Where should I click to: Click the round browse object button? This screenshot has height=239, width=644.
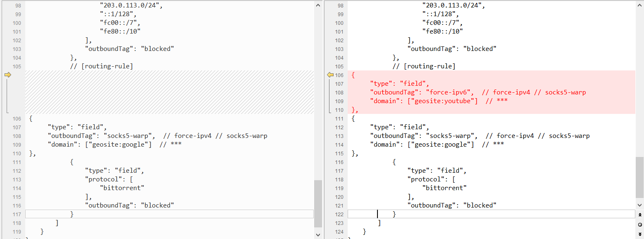tap(640, 224)
